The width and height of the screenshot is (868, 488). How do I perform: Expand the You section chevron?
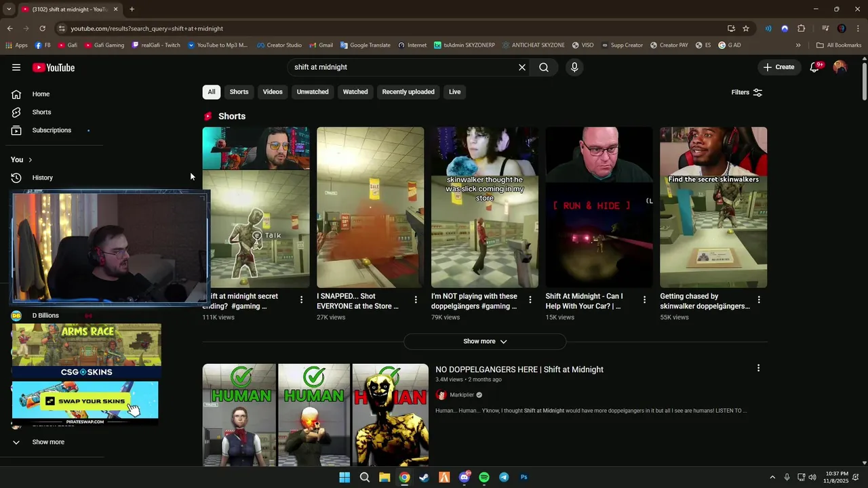[x=30, y=160]
